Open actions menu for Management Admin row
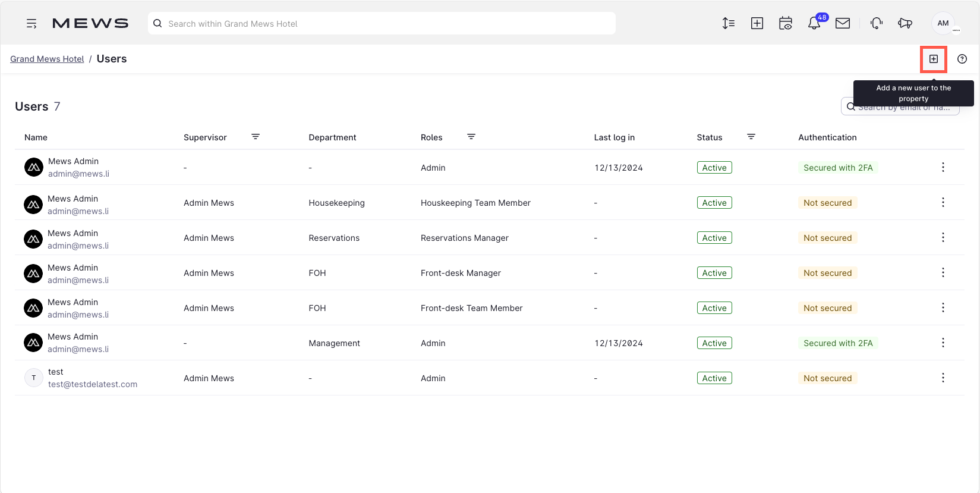Image resolution: width=980 pixels, height=493 pixels. tap(943, 343)
